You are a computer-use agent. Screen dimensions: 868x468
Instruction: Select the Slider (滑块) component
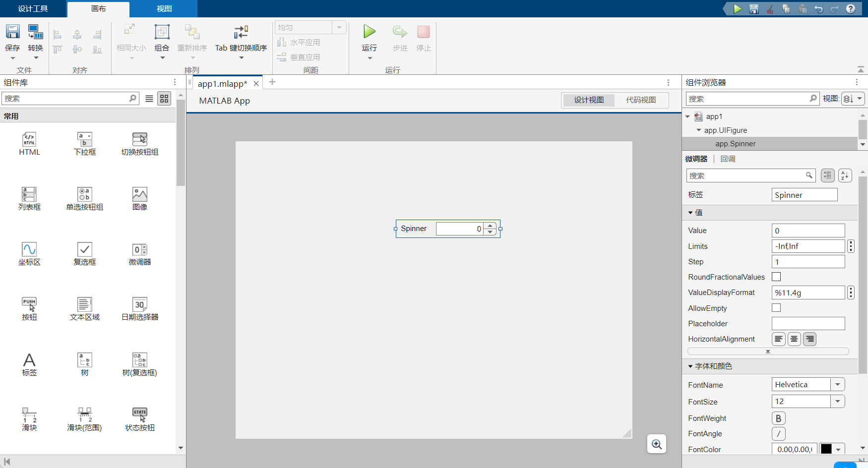coord(29,419)
